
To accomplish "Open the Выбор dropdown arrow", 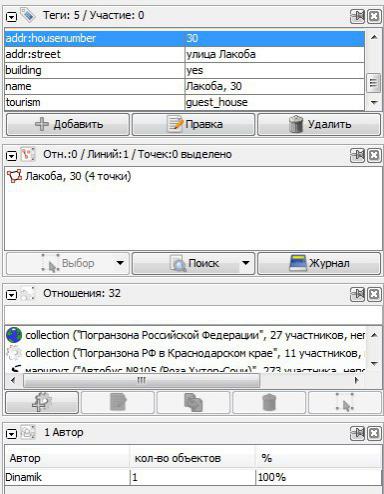I will pyautogui.click(x=120, y=263).
